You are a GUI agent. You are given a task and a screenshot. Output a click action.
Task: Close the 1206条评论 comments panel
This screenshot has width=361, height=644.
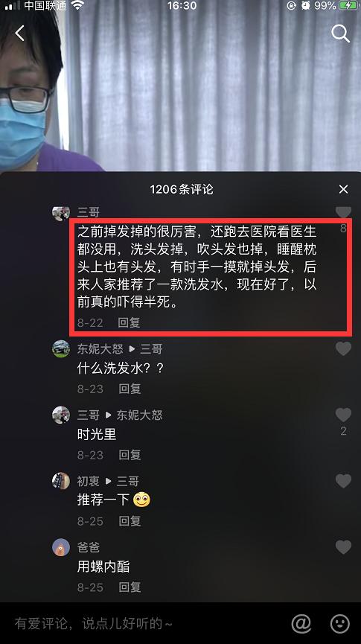point(343,189)
